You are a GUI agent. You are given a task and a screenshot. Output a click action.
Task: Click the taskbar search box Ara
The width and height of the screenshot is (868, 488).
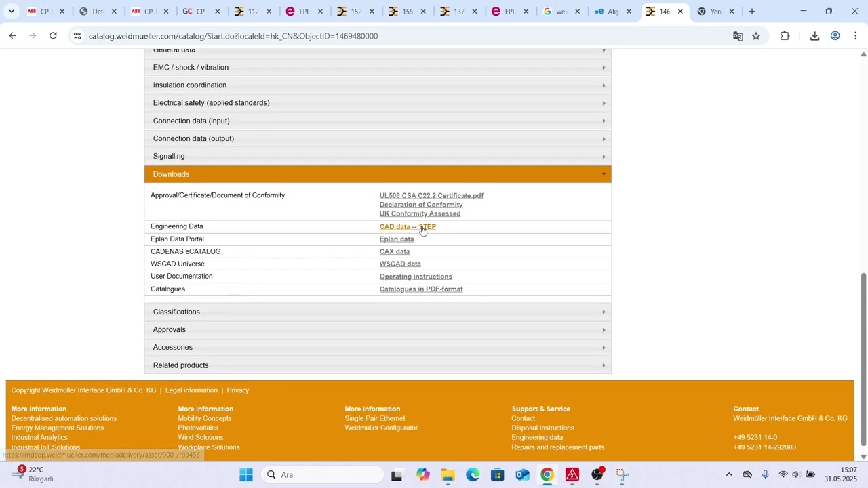point(322,475)
